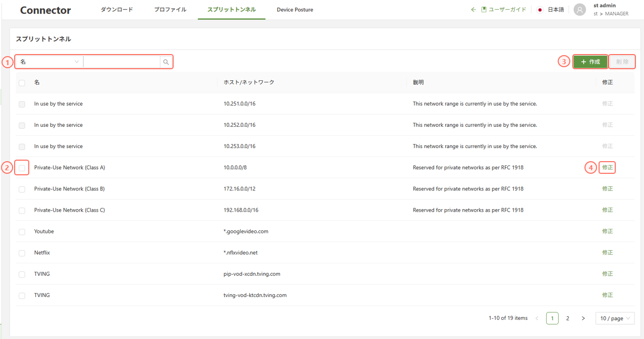Click the user avatar icon
The image size is (644, 339).
point(580,10)
